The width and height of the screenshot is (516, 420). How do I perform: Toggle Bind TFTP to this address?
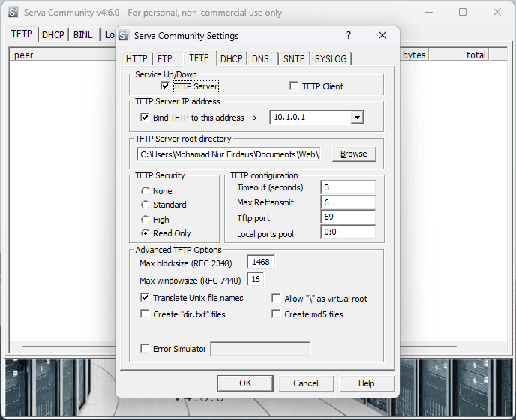pyautogui.click(x=145, y=118)
